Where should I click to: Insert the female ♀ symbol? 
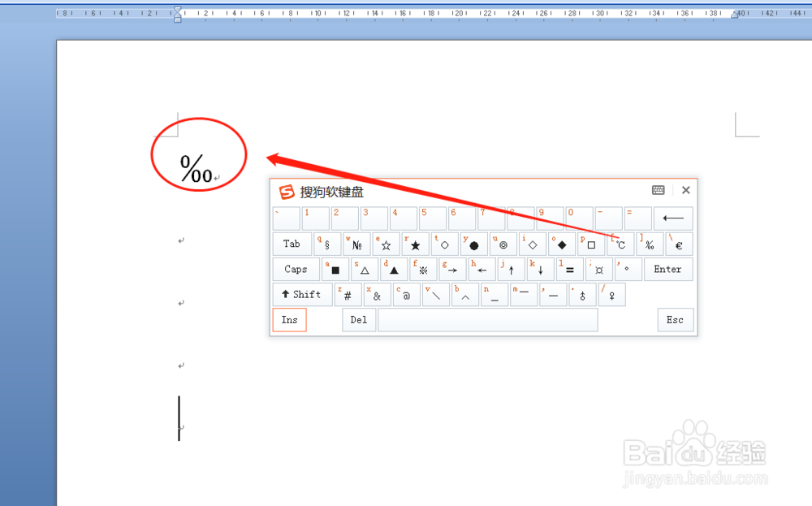pos(611,295)
